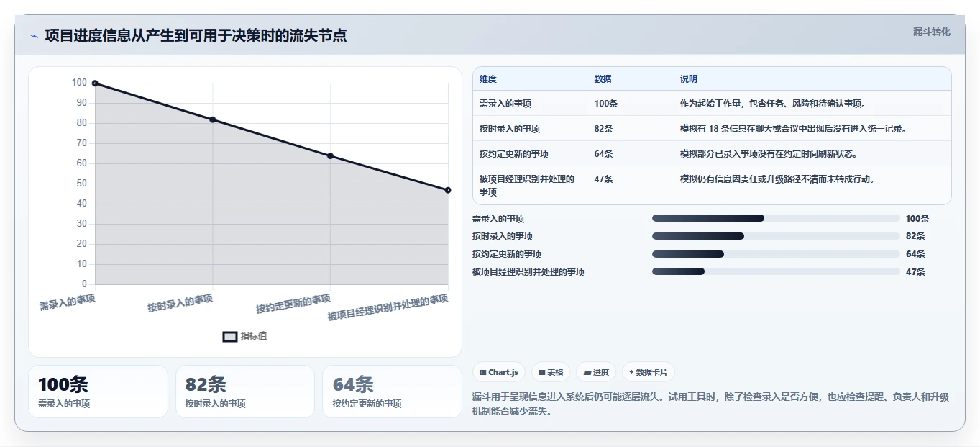Image resolution: width=980 pixels, height=447 pixels.
Task: Click the table cell 被项目经理识别并处理的事项
Action: click(527, 186)
